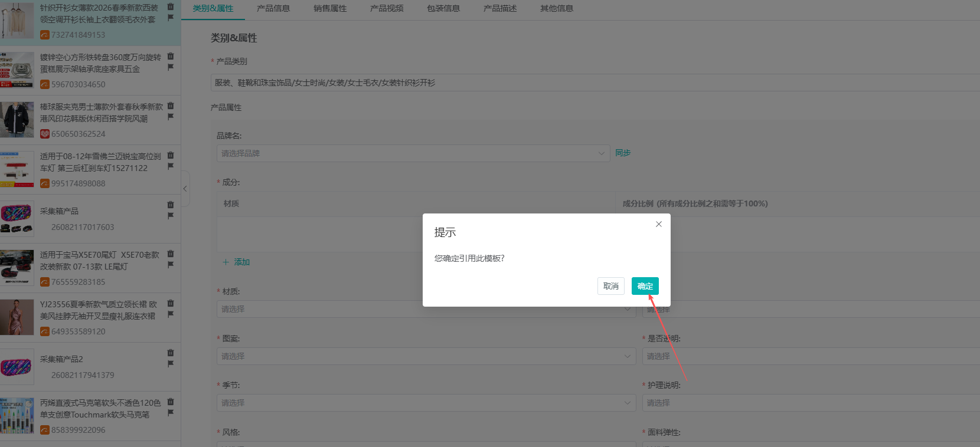The height and width of the screenshot is (447, 980).
Task: Open the 图案 pattern dropdown
Action: [426, 356]
